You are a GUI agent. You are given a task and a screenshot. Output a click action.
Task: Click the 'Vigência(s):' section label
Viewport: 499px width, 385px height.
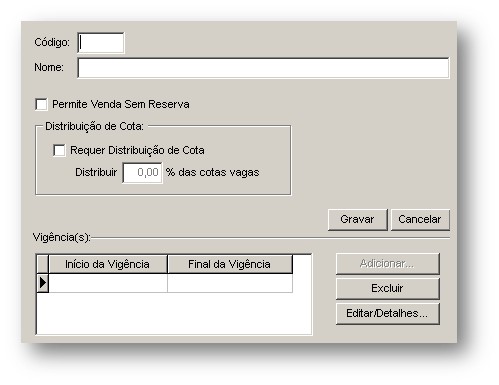coord(62,238)
